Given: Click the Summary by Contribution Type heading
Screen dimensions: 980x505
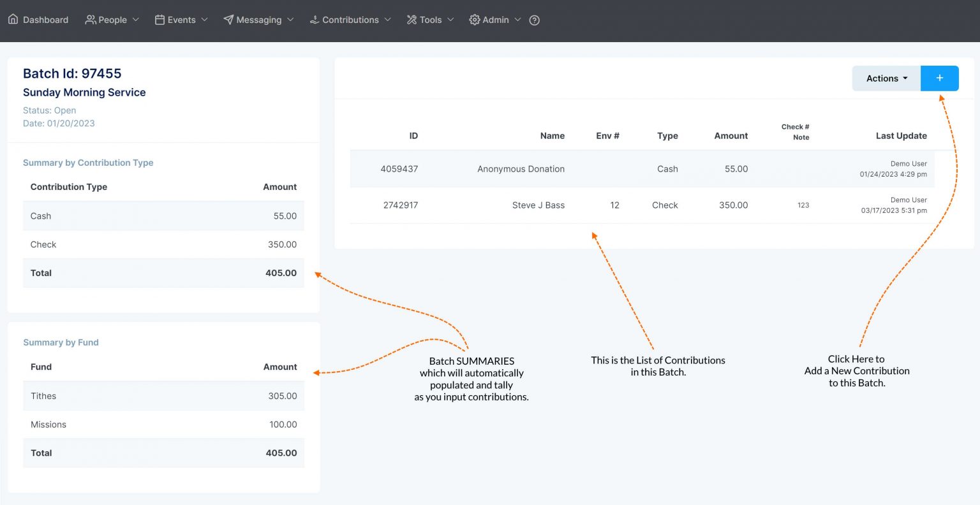Looking at the screenshot, I should (x=88, y=163).
